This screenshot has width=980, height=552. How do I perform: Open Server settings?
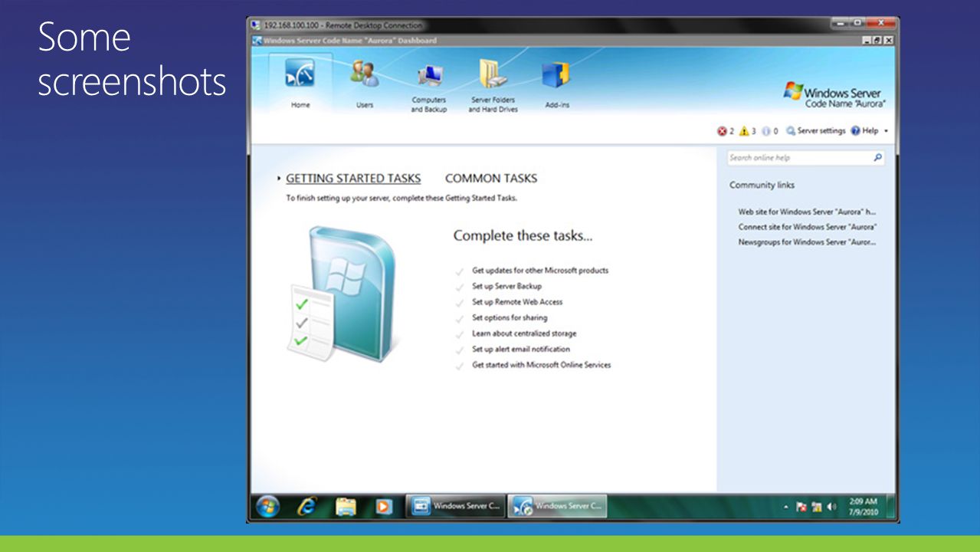click(x=815, y=131)
